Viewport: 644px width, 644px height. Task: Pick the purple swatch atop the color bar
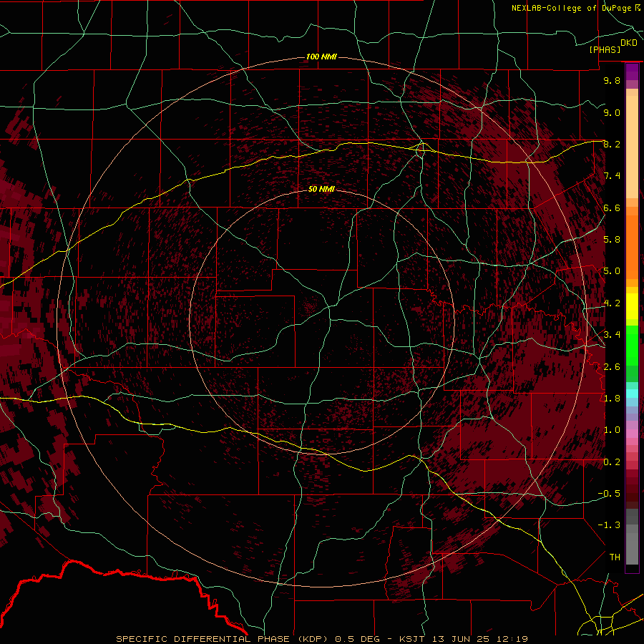(632, 72)
